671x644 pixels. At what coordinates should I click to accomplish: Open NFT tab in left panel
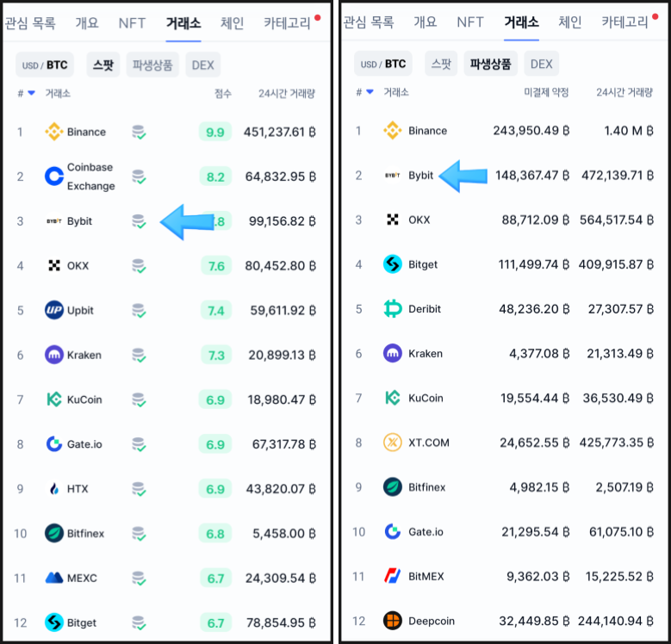132,23
